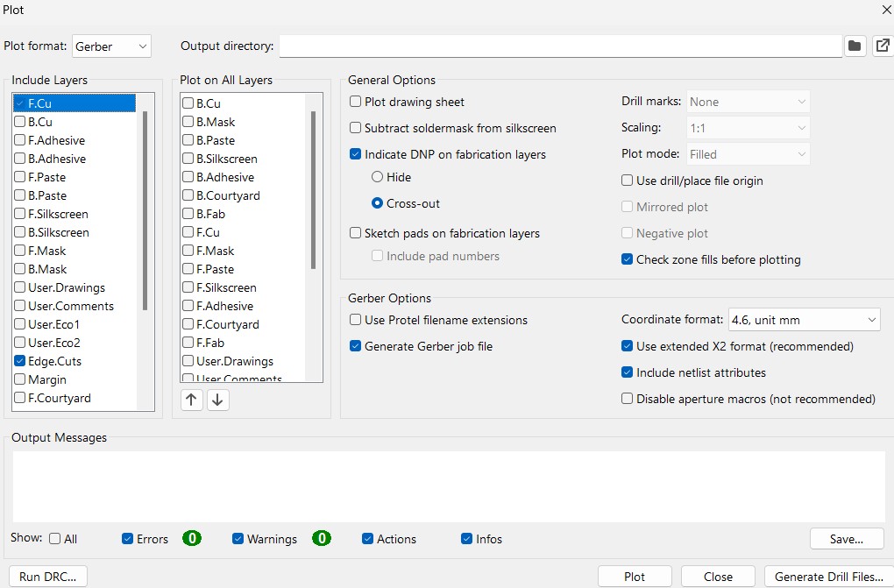The height and width of the screenshot is (588, 894).
Task: Open the Plot format dropdown
Action: 111,46
